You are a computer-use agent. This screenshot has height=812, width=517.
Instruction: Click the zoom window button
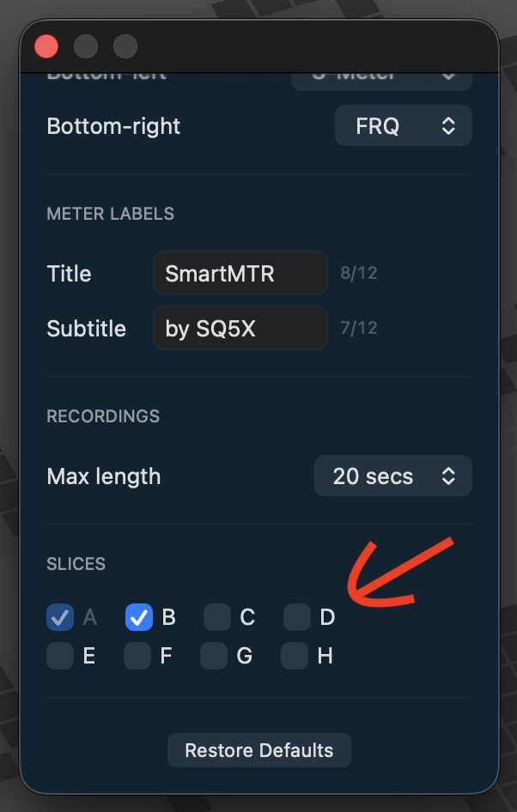click(125, 45)
